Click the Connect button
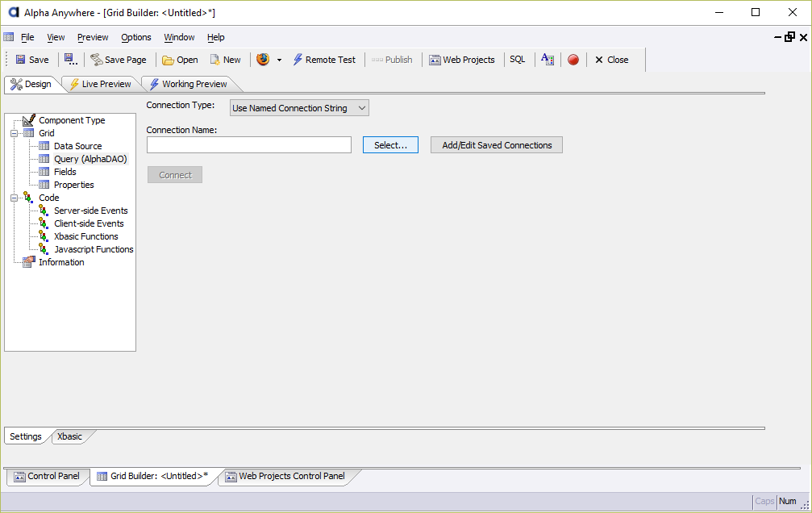 [175, 175]
